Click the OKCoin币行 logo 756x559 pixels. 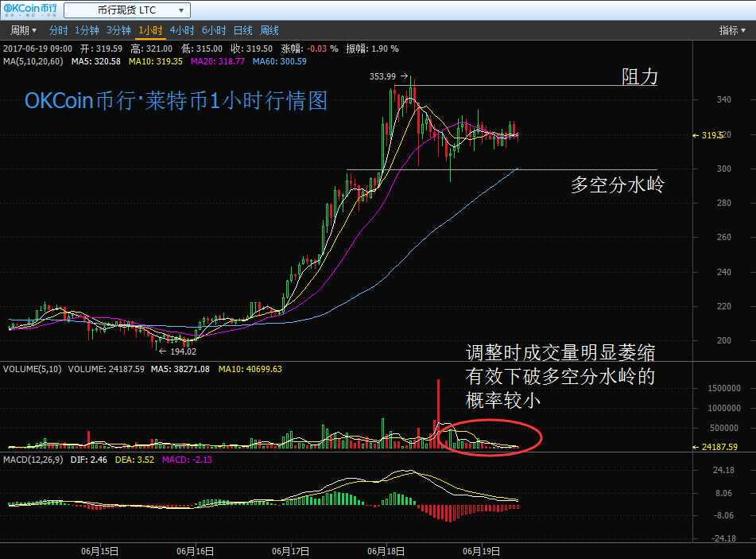(31, 10)
